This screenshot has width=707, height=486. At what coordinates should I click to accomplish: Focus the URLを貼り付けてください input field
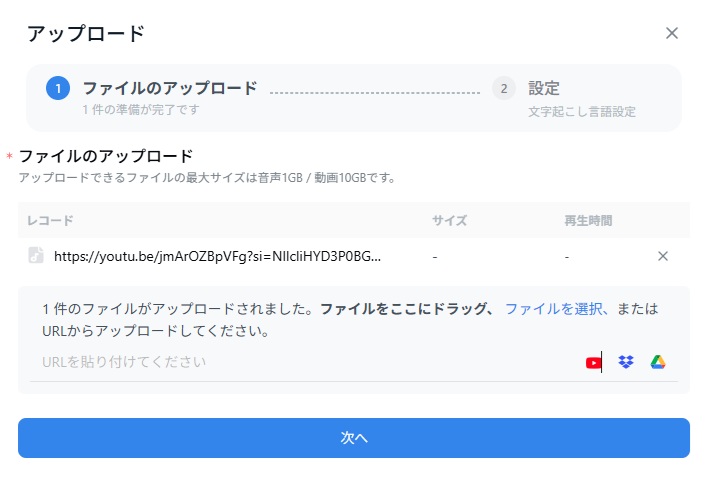[x=300, y=362]
